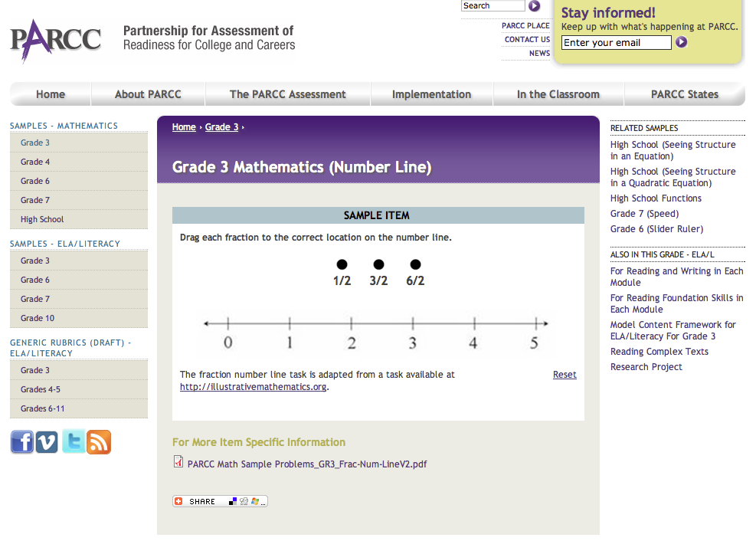Focus the 'Enter your email' field
This screenshot has height=541, width=756.
[x=616, y=42]
